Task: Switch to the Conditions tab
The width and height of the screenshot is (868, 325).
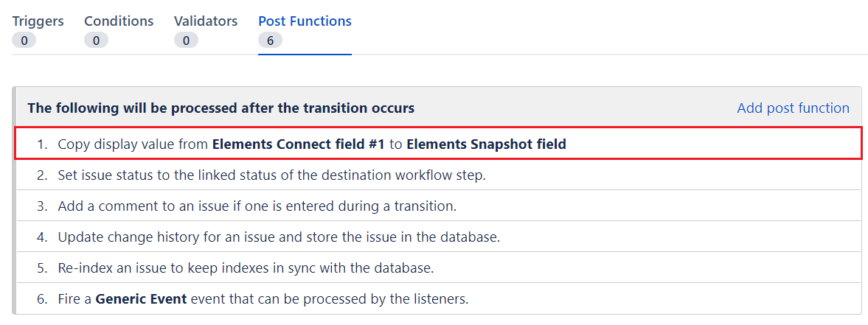Action: pyautogui.click(x=119, y=21)
